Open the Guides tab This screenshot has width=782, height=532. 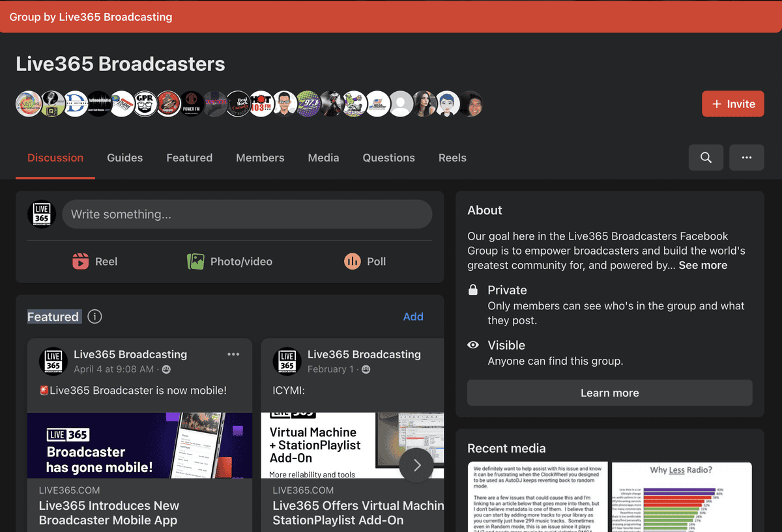click(x=124, y=158)
